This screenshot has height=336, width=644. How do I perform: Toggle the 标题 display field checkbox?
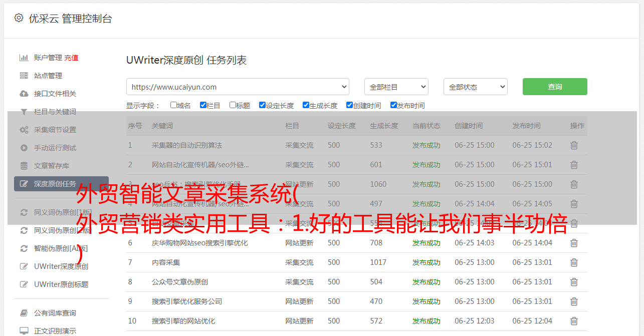tap(233, 105)
